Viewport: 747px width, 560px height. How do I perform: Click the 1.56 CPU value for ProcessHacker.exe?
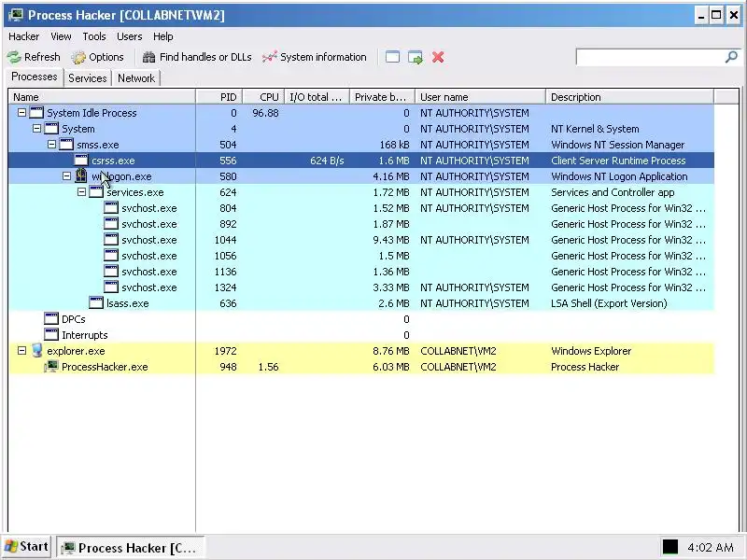tap(268, 367)
